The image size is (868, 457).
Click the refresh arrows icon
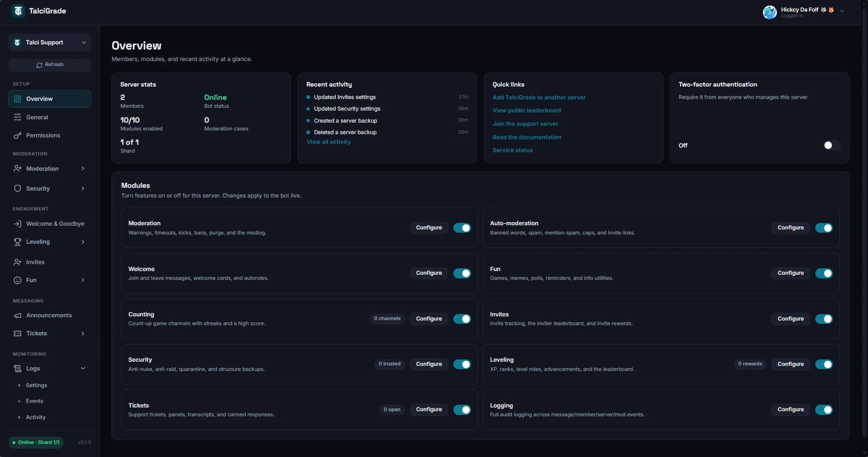[x=39, y=65]
